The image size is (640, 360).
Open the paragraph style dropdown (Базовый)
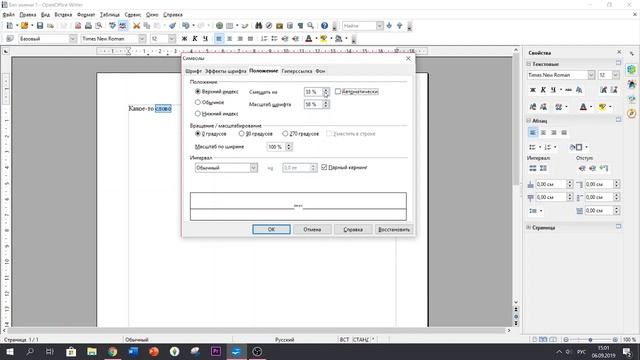click(x=73, y=39)
